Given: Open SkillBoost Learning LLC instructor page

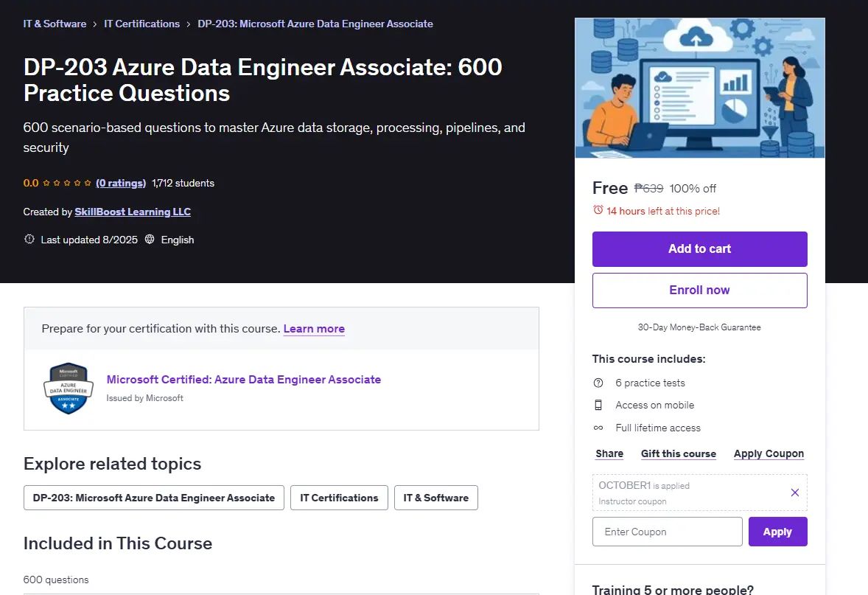Looking at the screenshot, I should pos(133,212).
